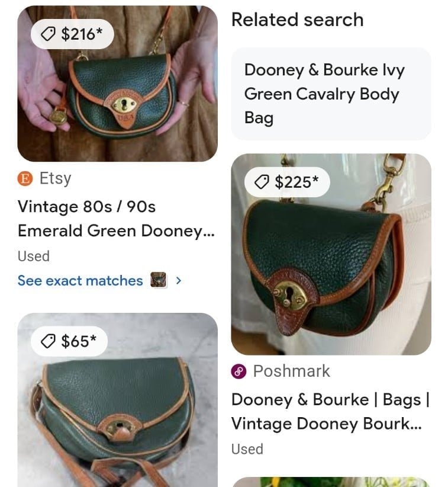Open the $65 green crossbody bag photo
This screenshot has height=487, width=448.
[x=118, y=400]
